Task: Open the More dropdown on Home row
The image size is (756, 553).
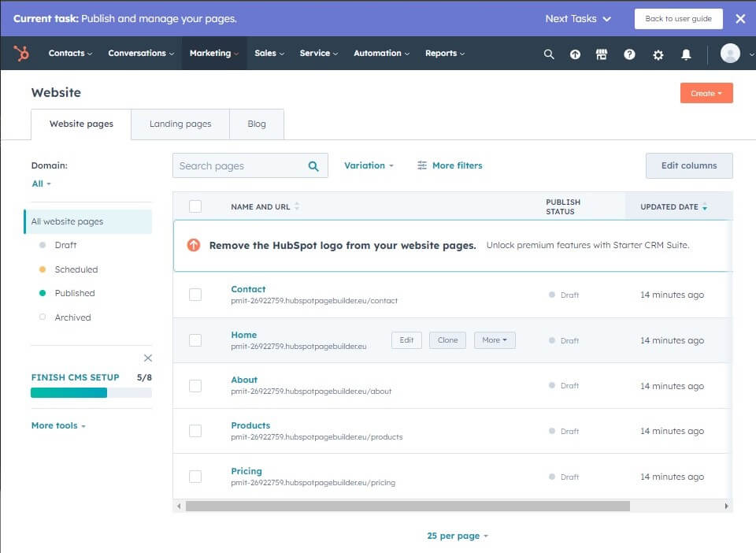Action: [x=495, y=340]
